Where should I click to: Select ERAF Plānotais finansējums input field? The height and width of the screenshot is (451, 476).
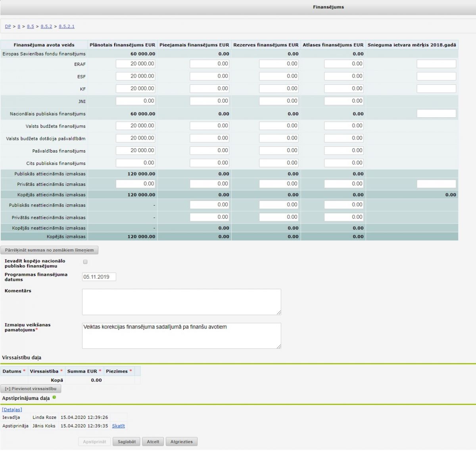coord(136,64)
